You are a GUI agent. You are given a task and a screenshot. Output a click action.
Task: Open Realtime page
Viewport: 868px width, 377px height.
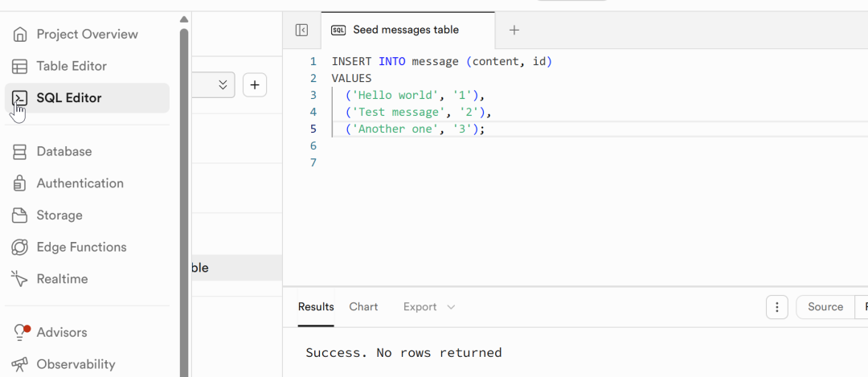pyautogui.click(x=63, y=279)
